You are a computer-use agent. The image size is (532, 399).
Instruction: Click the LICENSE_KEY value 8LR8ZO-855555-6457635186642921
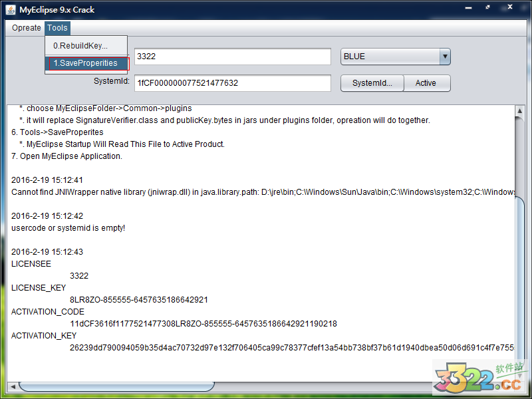(139, 300)
